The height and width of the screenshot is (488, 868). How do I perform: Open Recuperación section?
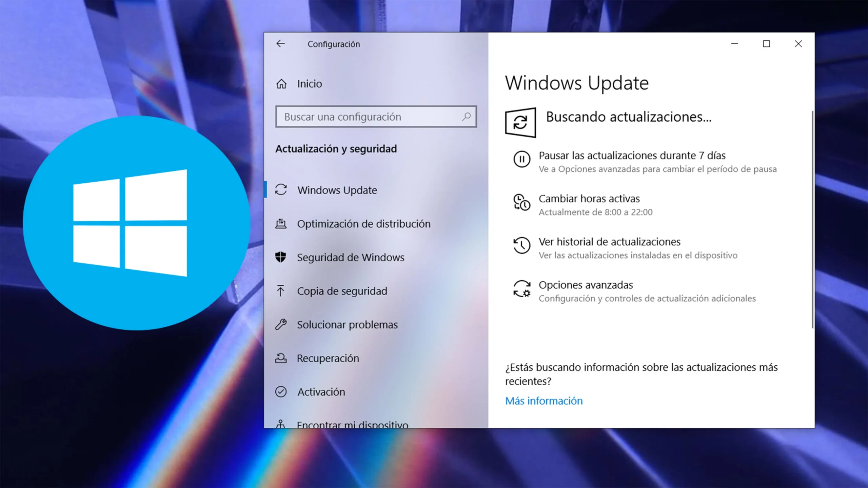click(328, 358)
